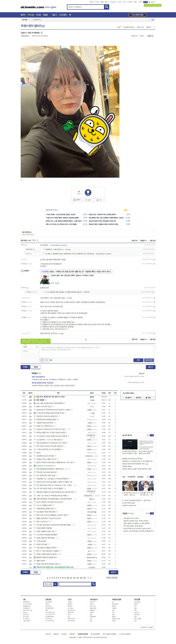Screen dimensions: 176x644
Task: Click the 디시콘 emoticon button
Action: point(44,360)
